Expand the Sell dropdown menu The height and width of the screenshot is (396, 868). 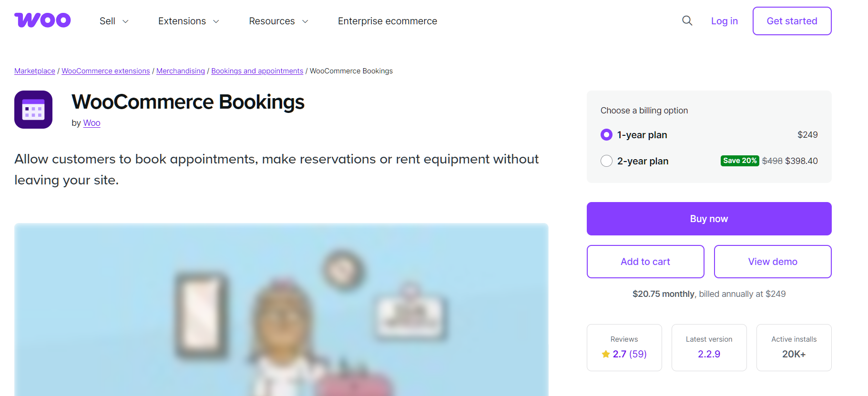[114, 21]
